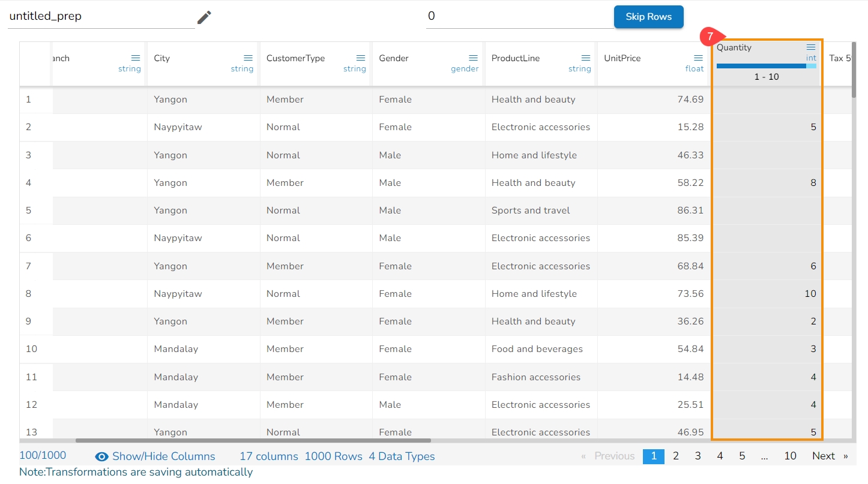Open the City column hamburger menu
Screen dimensions: 868x484
(248, 58)
